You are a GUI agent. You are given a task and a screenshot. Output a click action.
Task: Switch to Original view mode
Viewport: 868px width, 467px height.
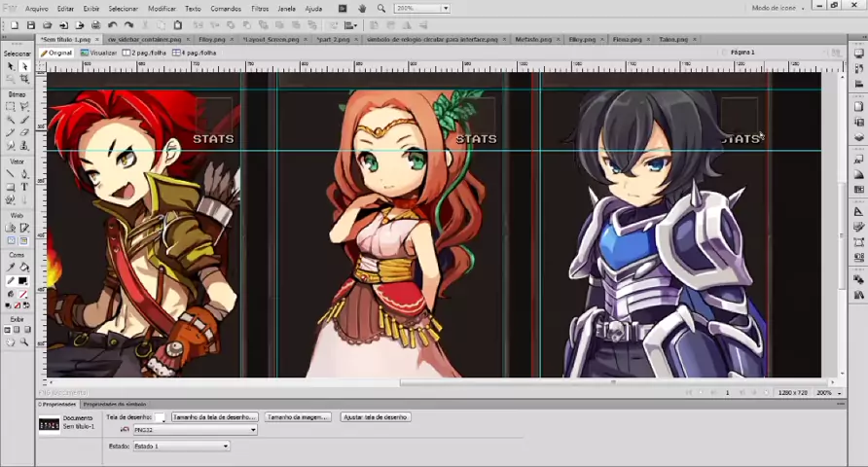55,53
